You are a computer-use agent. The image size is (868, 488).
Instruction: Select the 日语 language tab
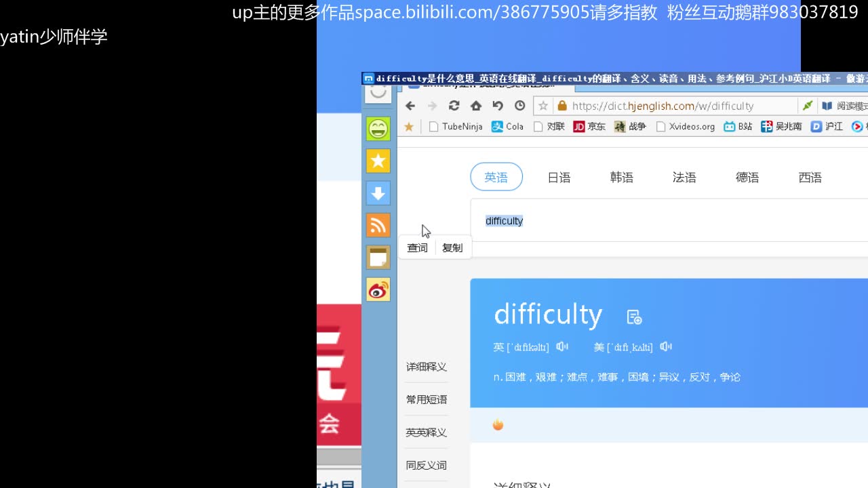pos(559,178)
